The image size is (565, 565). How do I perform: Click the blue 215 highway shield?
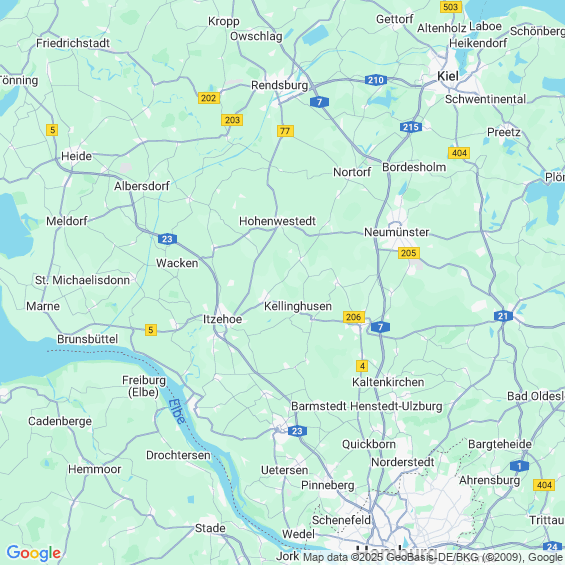click(411, 127)
